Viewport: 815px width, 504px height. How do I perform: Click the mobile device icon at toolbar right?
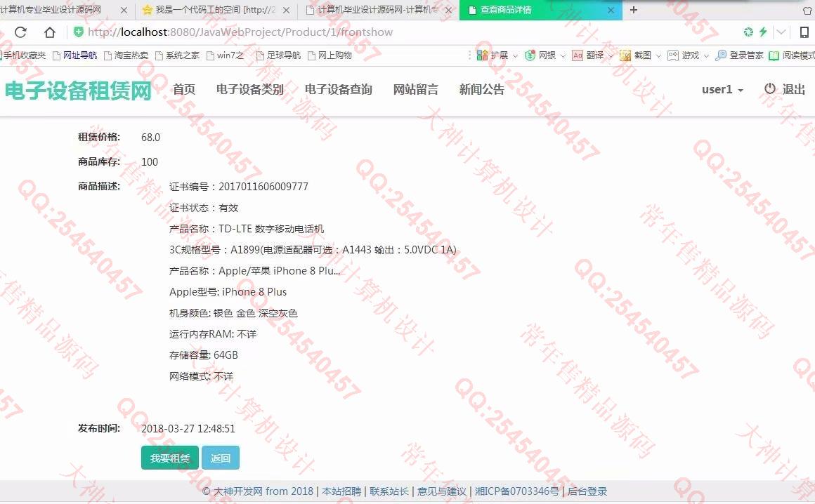tap(804, 32)
